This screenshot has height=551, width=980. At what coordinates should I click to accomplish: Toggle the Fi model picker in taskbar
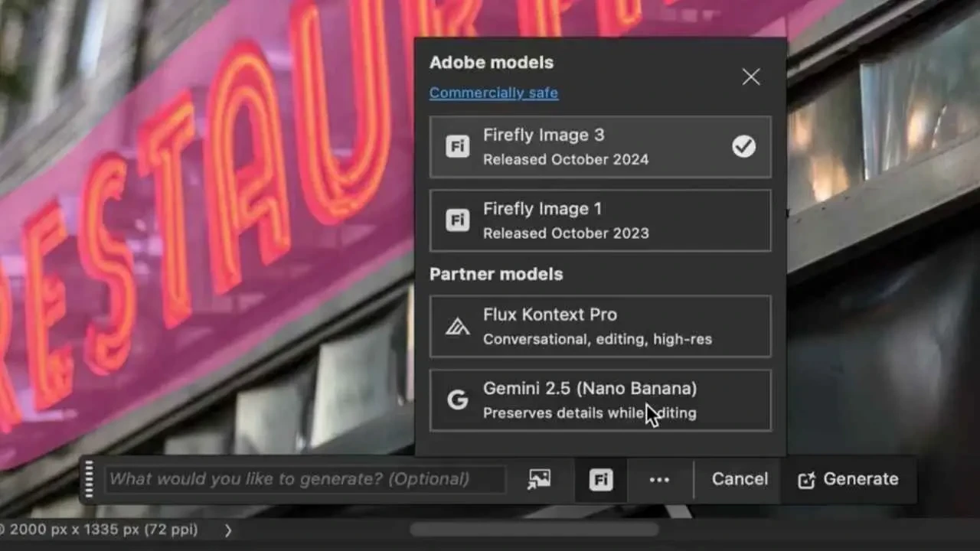(600, 480)
